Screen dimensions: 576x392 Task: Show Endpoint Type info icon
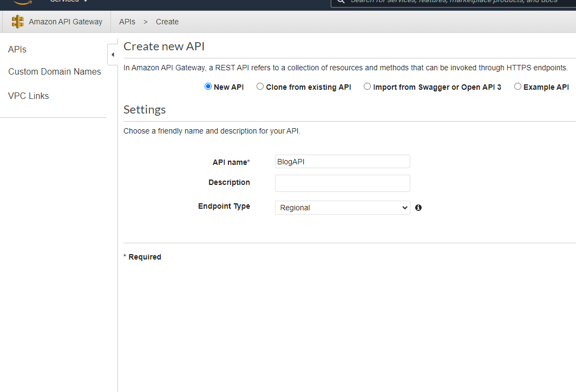pos(418,208)
